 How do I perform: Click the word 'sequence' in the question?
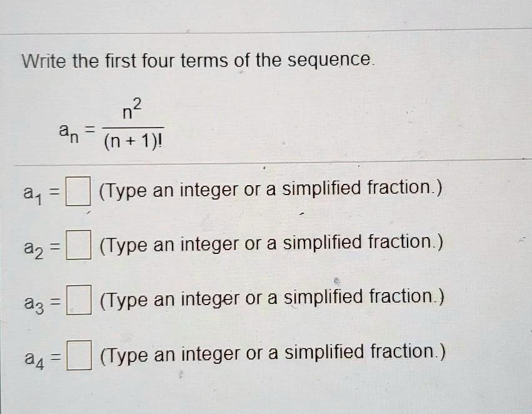[x=329, y=60]
